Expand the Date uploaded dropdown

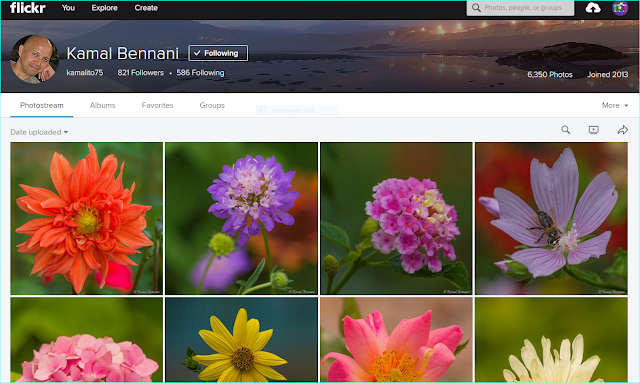(x=39, y=132)
